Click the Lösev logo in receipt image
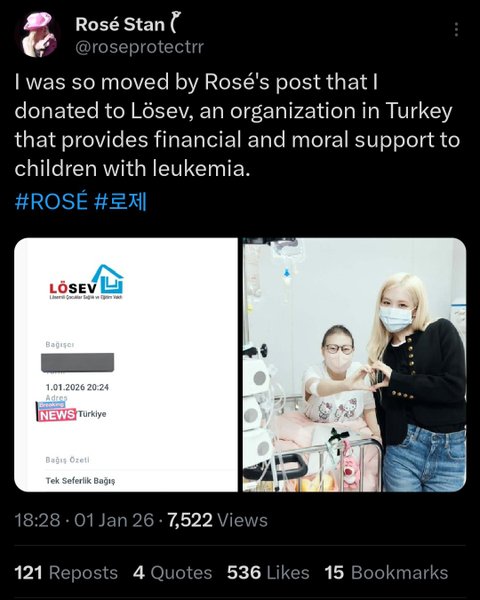Viewport: 480px width, 600px height. click(x=87, y=282)
